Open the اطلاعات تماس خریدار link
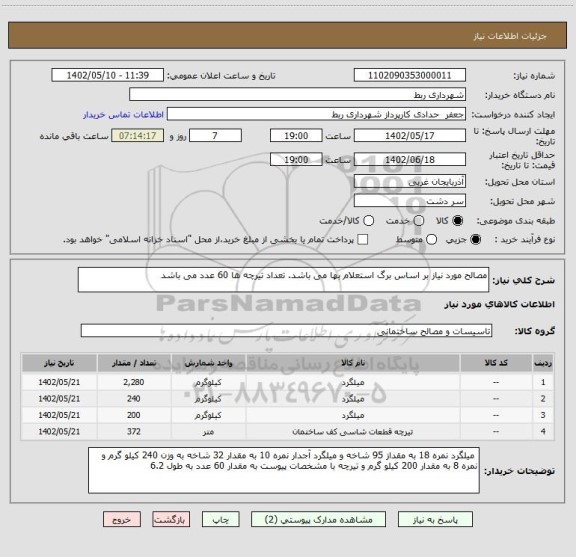Screen dimensions: 576x557 tap(123, 115)
